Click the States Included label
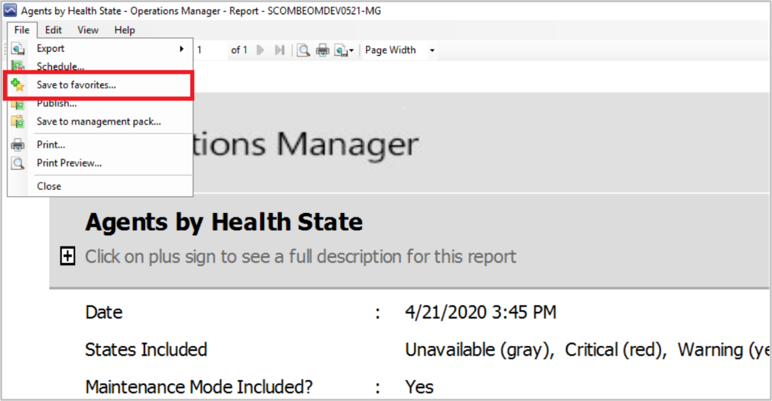Screen dimensions: 772x401 click(x=146, y=350)
